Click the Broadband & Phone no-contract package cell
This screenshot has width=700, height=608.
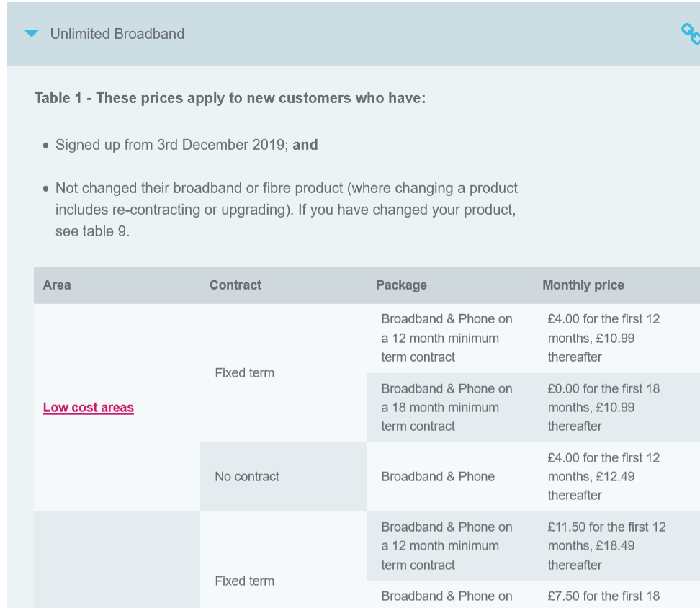pos(438,477)
